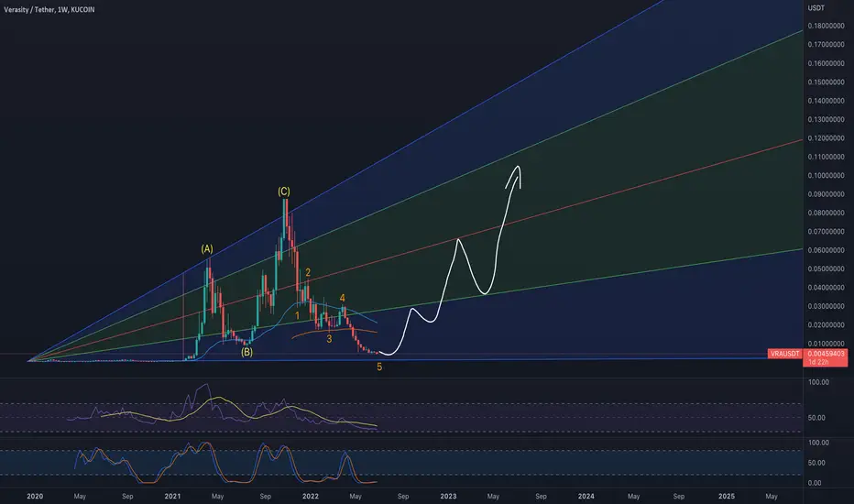Viewport: 854px width, 504px height.
Task: Click the current price label 0.00459403
Action: point(826,354)
